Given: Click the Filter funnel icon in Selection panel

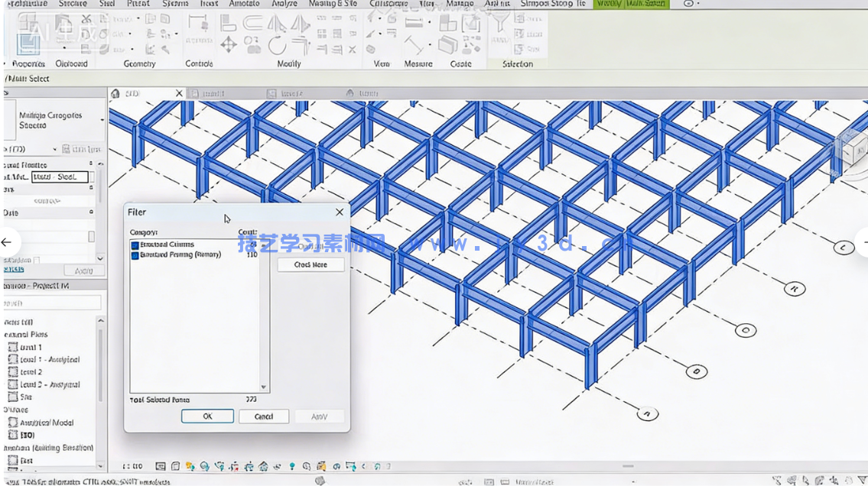Looking at the screenshot, I should 501,24.
